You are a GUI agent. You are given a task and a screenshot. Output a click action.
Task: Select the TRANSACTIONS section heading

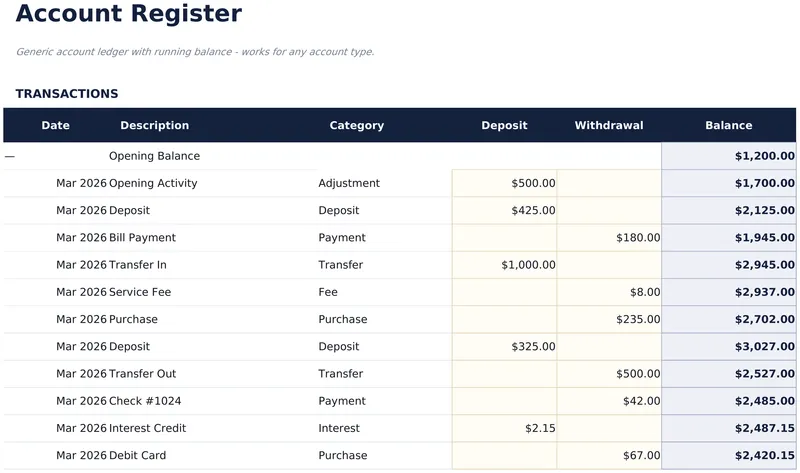coord(67,94)
